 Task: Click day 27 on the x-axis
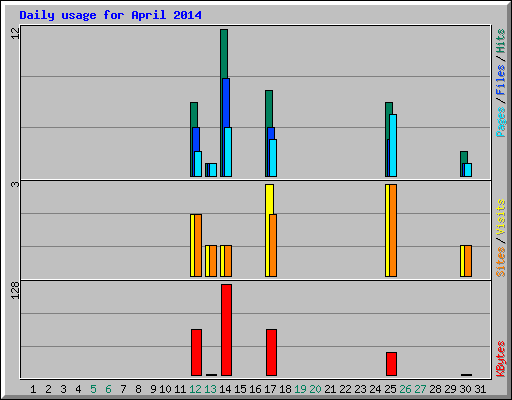(x=420, y=389)
